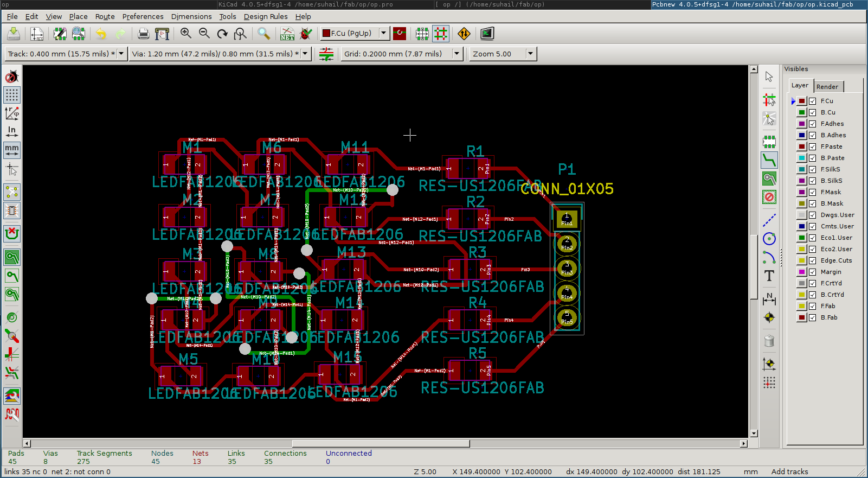Open the Edit menu
The height and width of the screenshot is (478, 868).
[31, 16]
